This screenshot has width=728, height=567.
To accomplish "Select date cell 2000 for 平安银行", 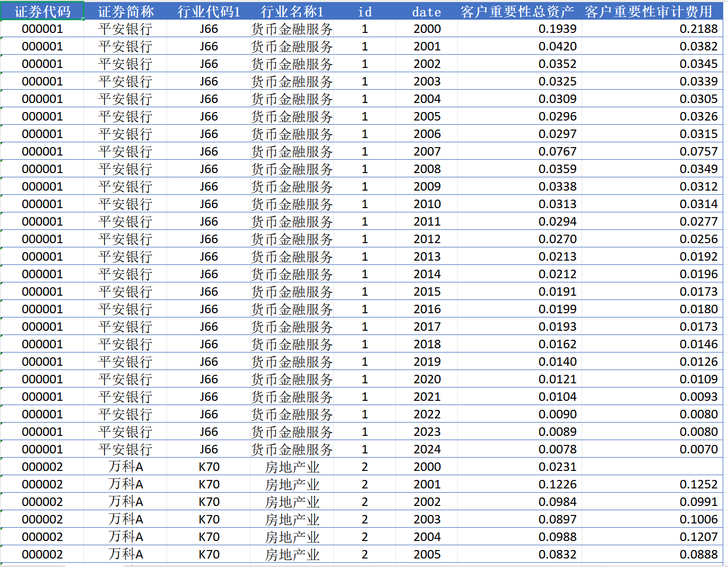I will (427, 29).
